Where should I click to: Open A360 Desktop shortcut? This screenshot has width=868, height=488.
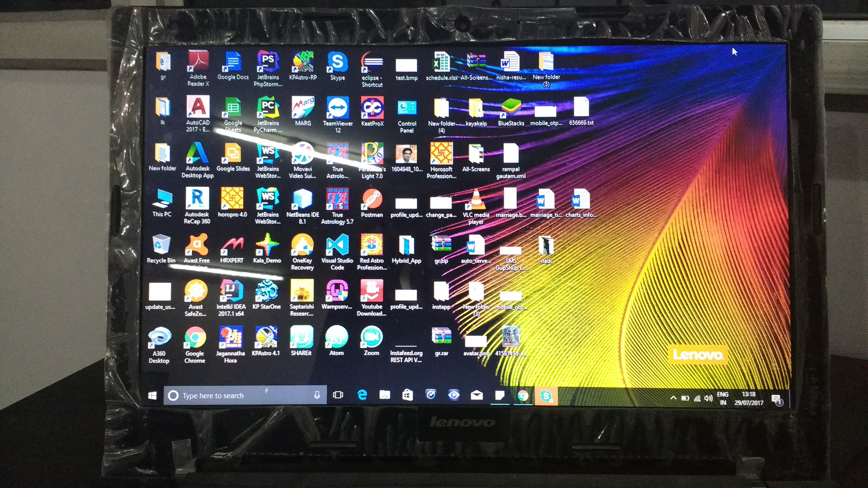159,345
